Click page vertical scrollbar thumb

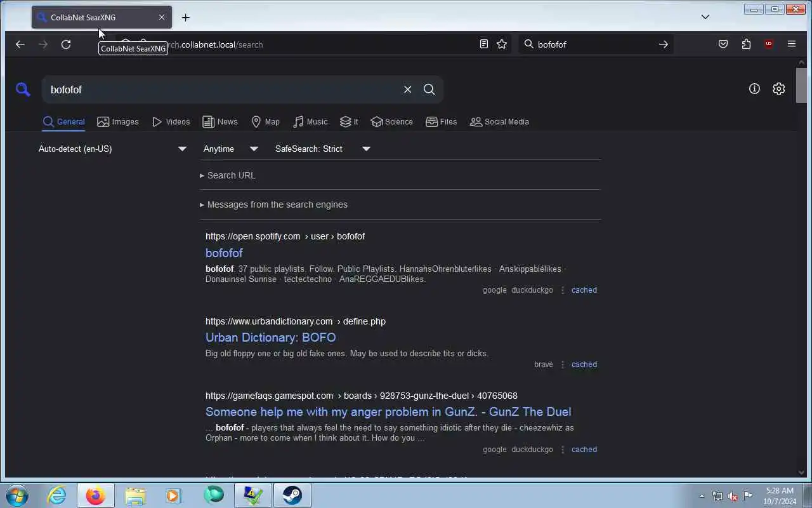coord(801,84)
